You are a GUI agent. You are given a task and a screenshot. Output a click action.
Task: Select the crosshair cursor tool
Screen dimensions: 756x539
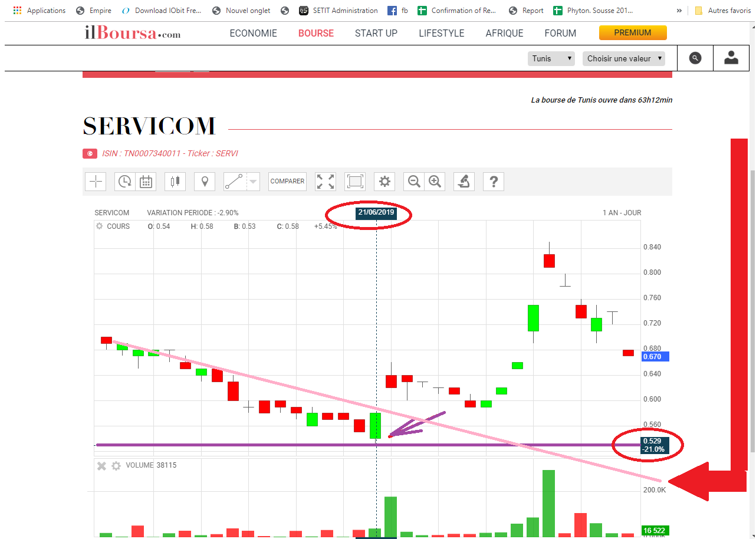96,181
